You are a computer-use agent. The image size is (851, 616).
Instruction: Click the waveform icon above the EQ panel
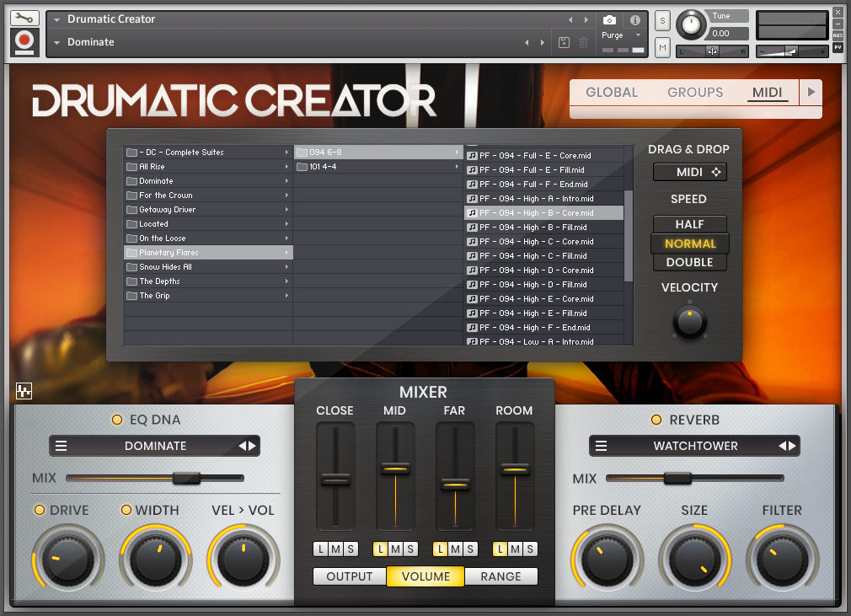click(24, 390)
